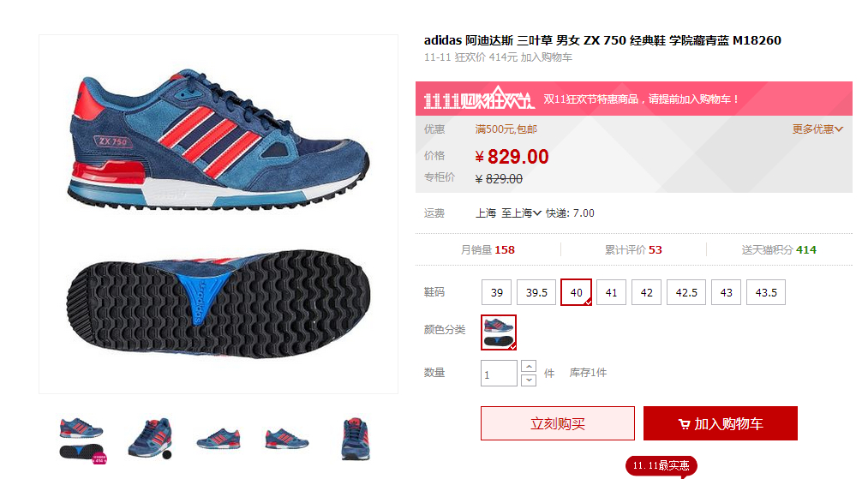Show first thumbnail with shoe and sole
The image size is (868, 479).
pos(82,440)
